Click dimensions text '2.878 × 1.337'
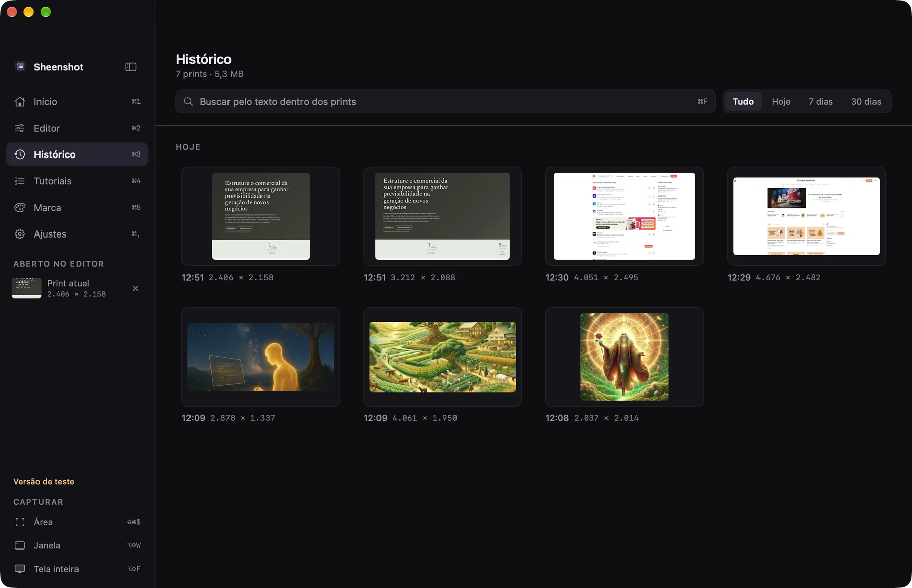The height and width of the screenshot is (588, 912). [243, 418]
